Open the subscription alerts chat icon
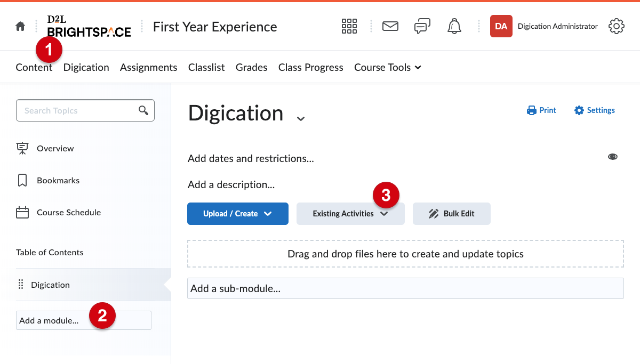640x364 pixels. (422, 26)
